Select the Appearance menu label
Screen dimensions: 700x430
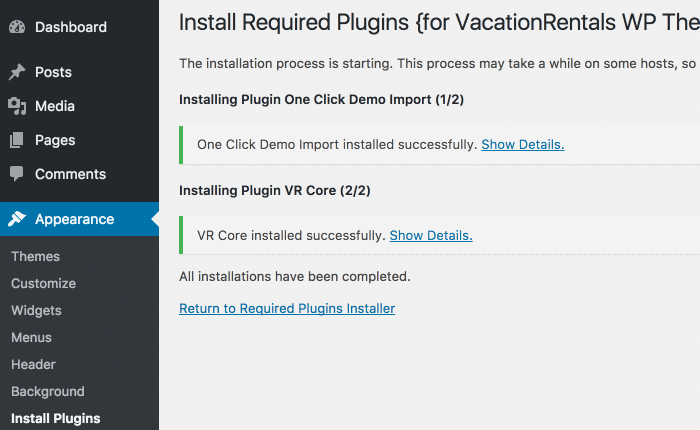click(x=75, y=219)
